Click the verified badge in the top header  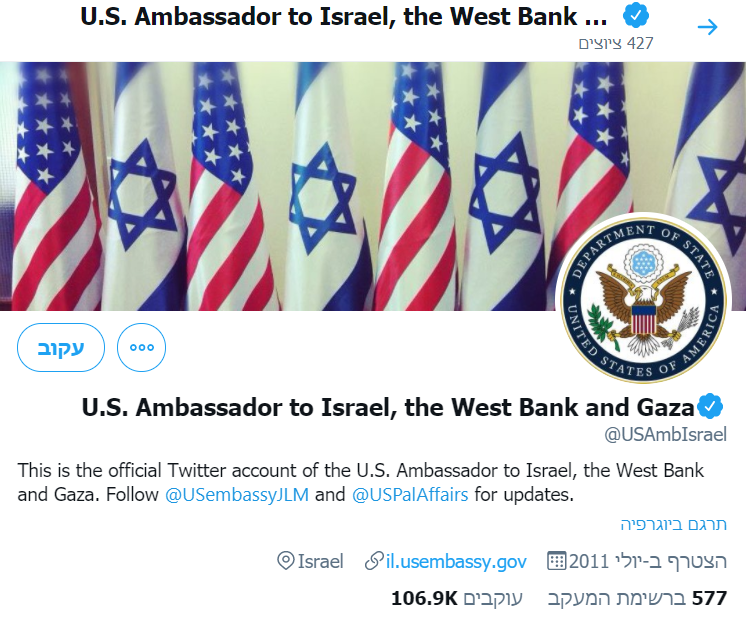pos(636,16)
